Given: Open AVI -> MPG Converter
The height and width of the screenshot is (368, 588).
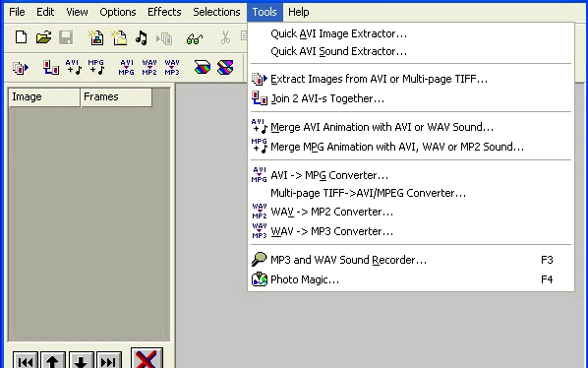Looking at the screenshot, I should tap(411, 175).
